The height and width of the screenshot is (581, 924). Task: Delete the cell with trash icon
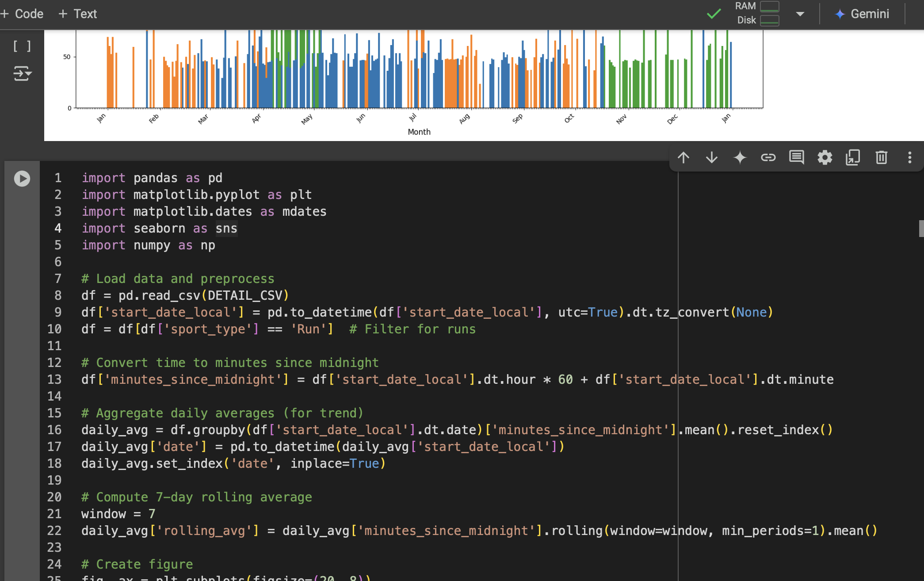(x=882, y=157)
